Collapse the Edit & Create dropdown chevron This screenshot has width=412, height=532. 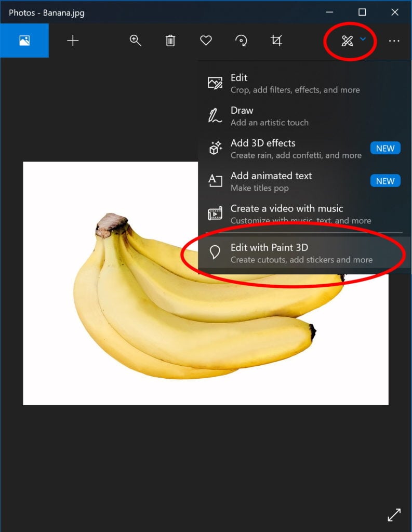[x=363, y=39]
